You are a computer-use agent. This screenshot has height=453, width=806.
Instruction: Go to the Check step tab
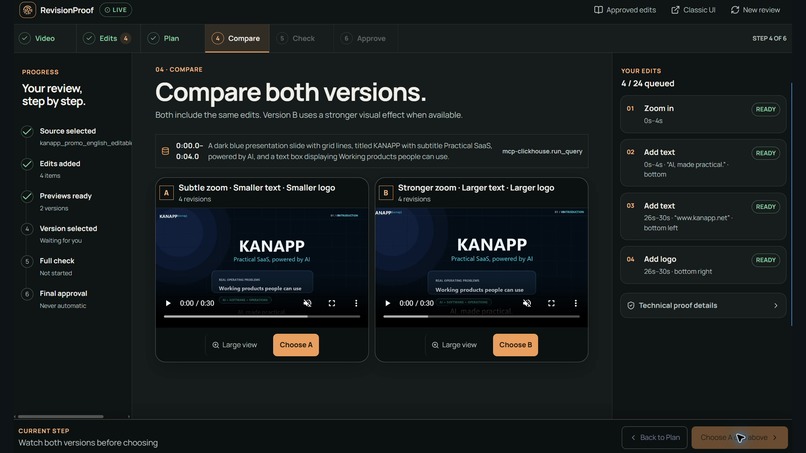click(x=301, y=38)
